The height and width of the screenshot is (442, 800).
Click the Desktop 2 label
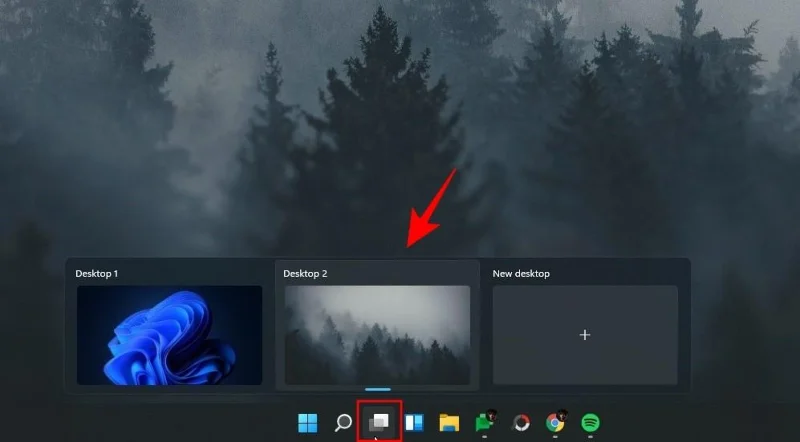[305, 274]
